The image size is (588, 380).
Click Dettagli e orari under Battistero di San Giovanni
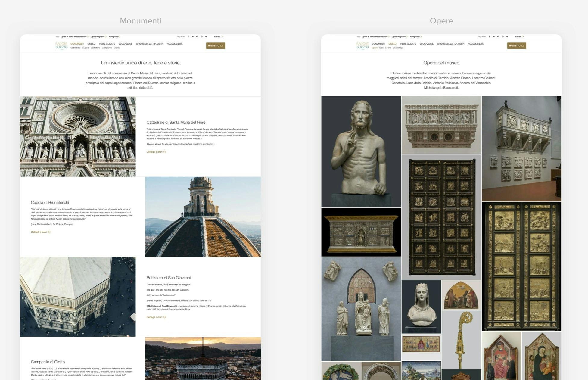(156, 317)
